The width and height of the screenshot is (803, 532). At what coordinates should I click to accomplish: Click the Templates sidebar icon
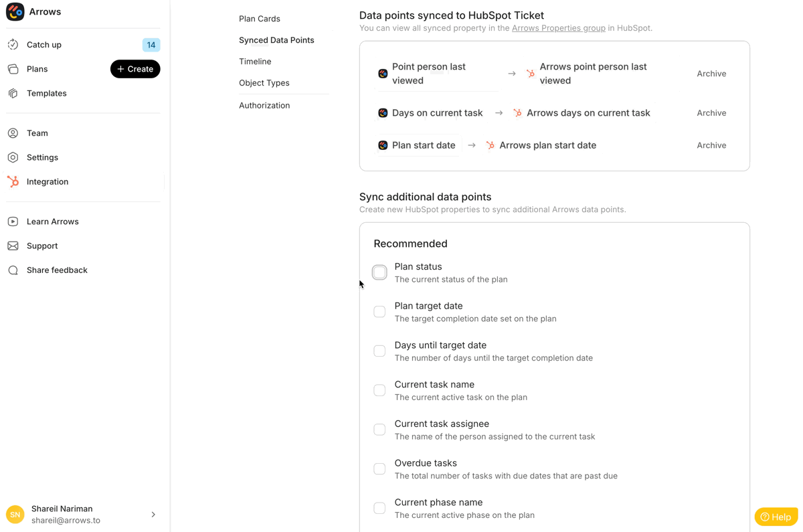tap(13, 94)
